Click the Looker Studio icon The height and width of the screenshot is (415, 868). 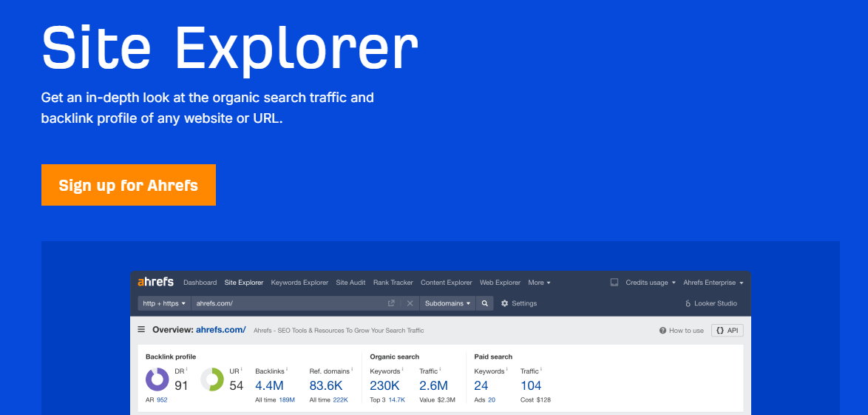tap(688, 303)
